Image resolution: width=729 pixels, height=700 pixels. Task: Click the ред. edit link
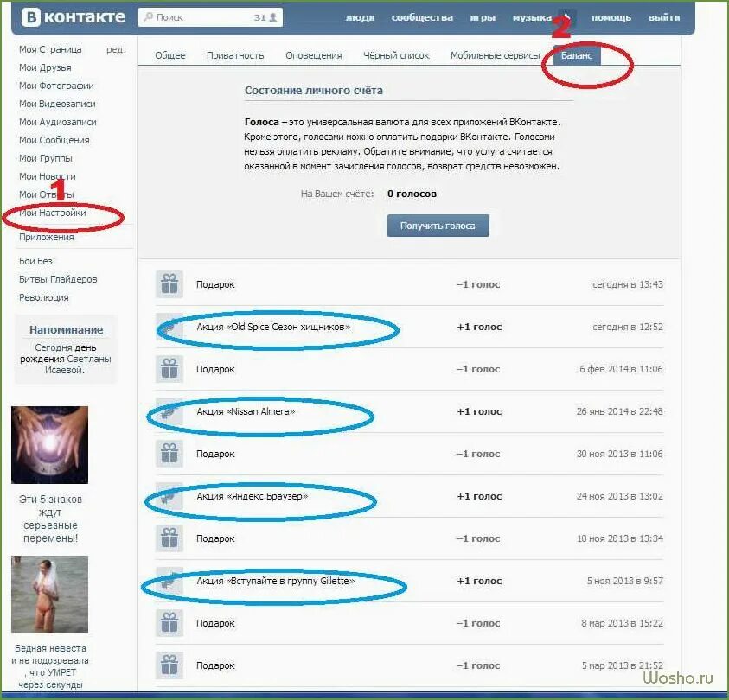pyautogui.click(x=116, y=49)
